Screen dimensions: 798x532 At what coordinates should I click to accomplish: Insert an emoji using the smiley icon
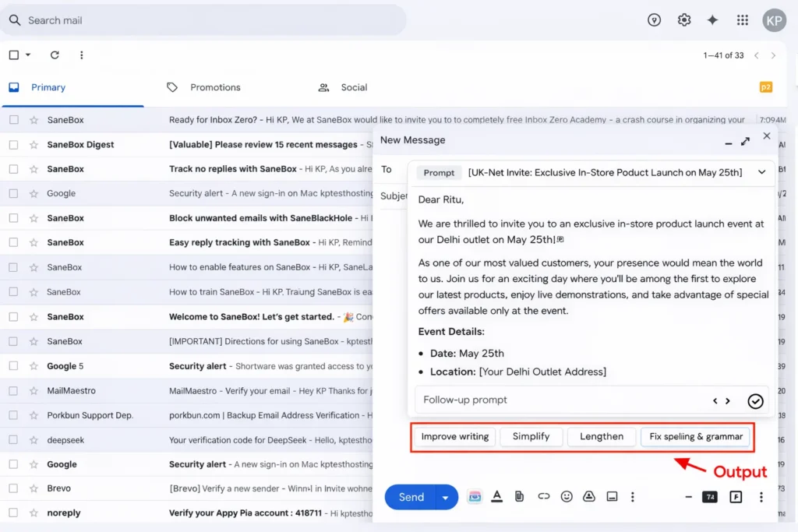(567, 497)
